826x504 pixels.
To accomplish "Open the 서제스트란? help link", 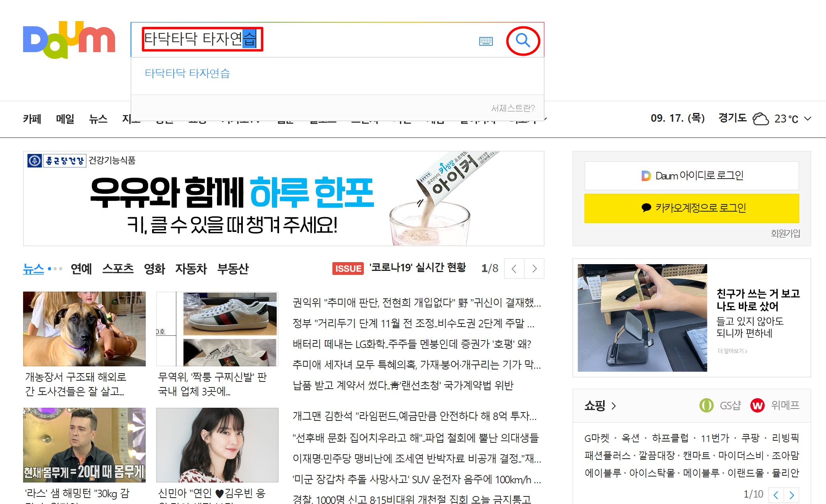I will [x=513, y=108].
